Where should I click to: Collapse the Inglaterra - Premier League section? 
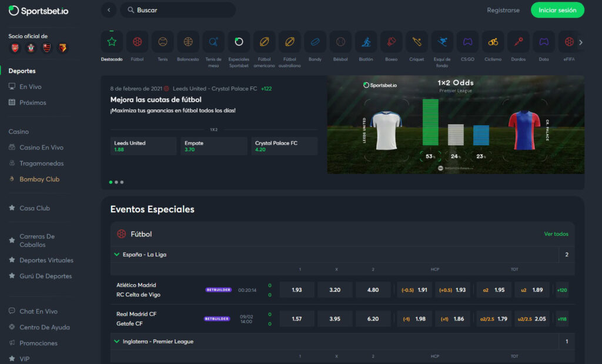117,341
